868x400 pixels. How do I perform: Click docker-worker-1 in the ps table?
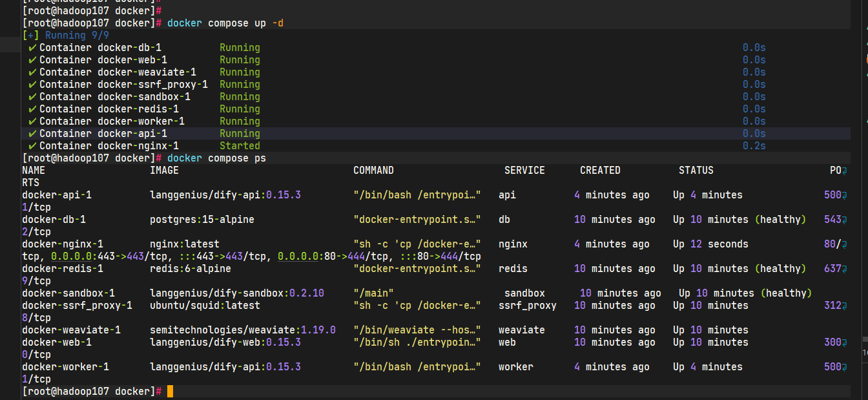tap(65, 367)
